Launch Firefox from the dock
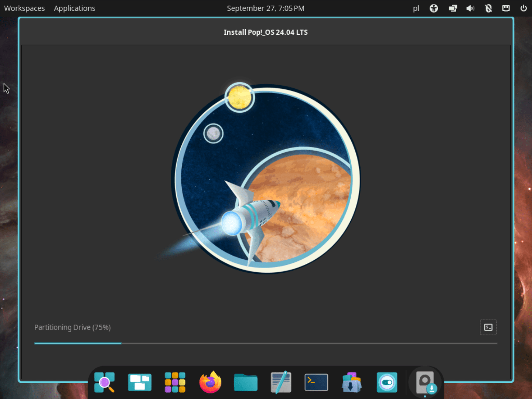This screenshot has height=399, width=532. click(210, 382)
